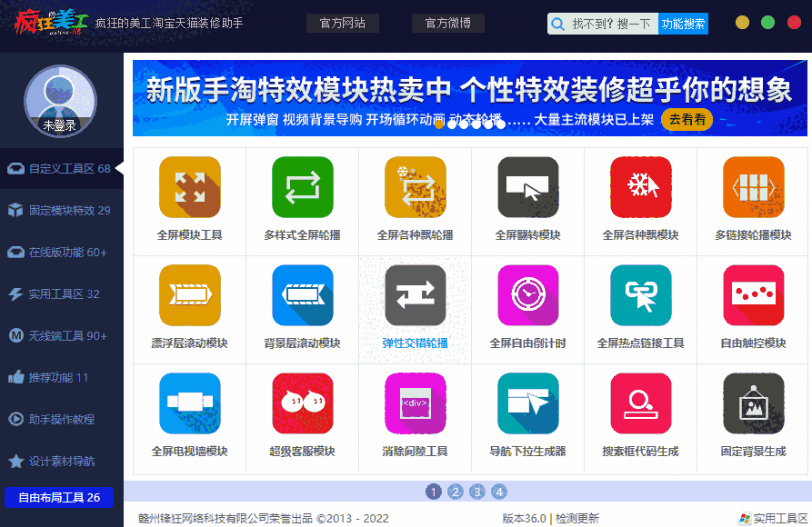Image resolution: width=812 pixels, height=527 pixels.
Task: Click the 新版手淘特效模块 promotional banner
Action: 470,98
